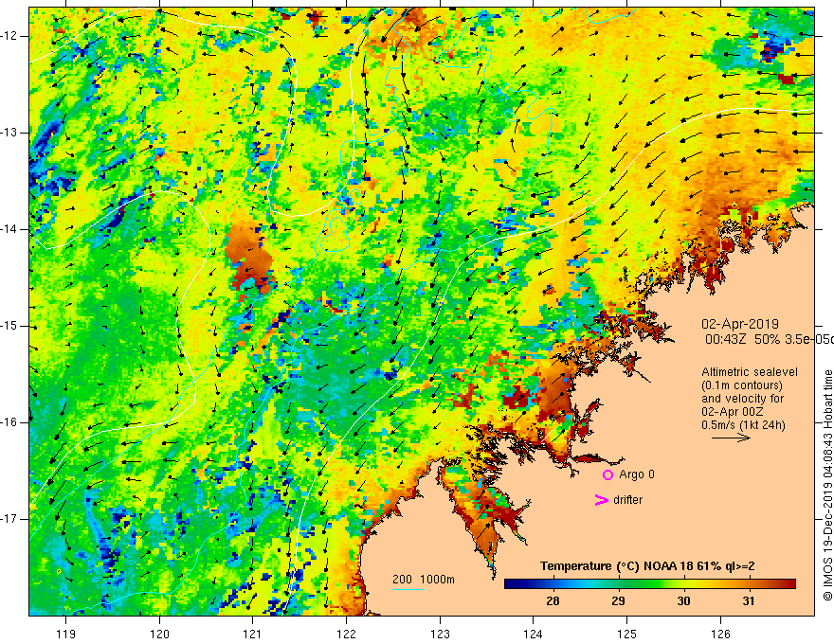Click the longitude label 124
Viewport: 834px width, 644px height.
533,634
